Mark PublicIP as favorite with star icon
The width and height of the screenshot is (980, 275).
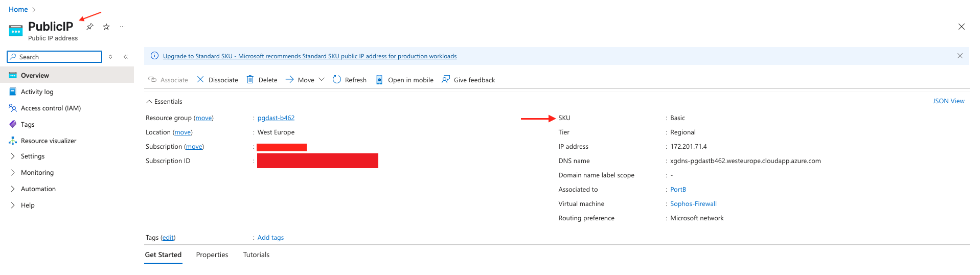[106, 27]
